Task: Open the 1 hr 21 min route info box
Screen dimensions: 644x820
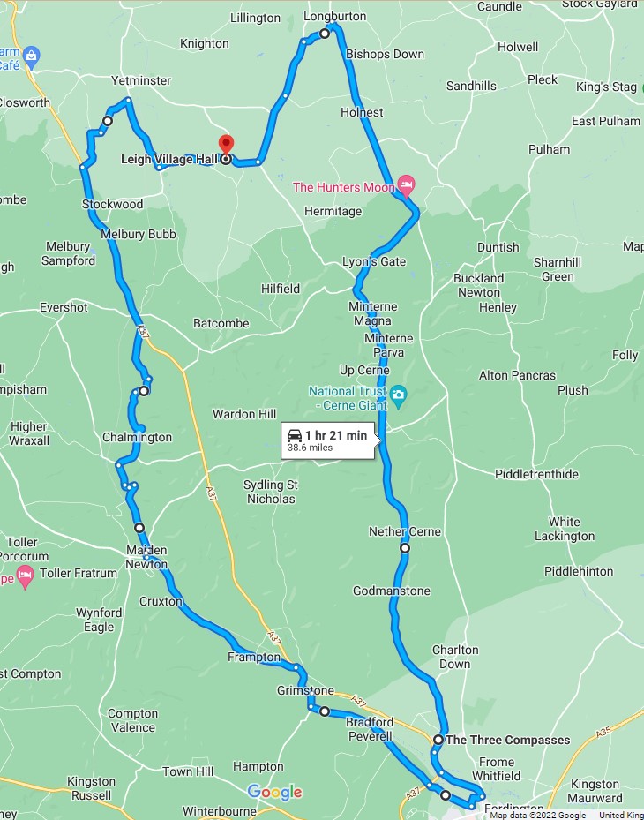Action: click(x=328, y=440)
